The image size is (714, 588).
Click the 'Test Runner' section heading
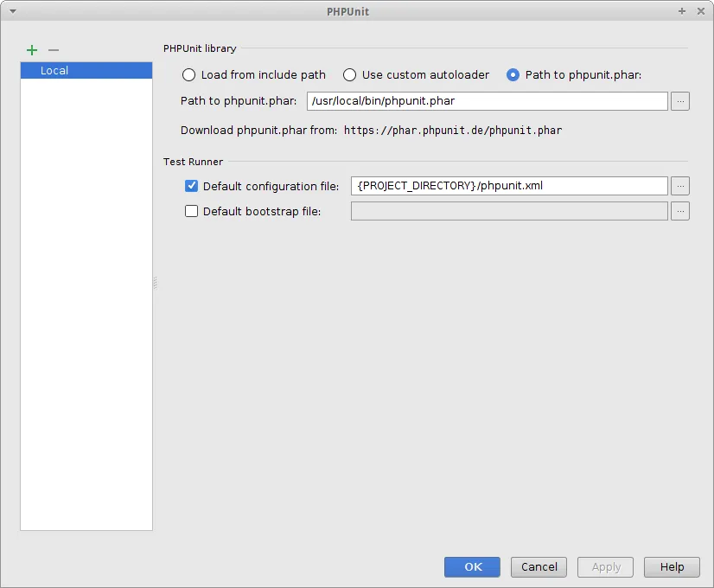193,162
